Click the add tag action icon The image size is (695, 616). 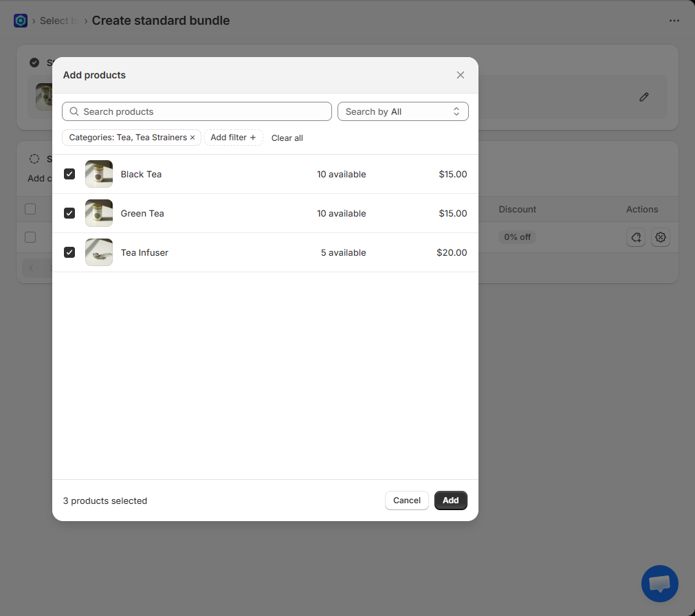coord(636,237)
